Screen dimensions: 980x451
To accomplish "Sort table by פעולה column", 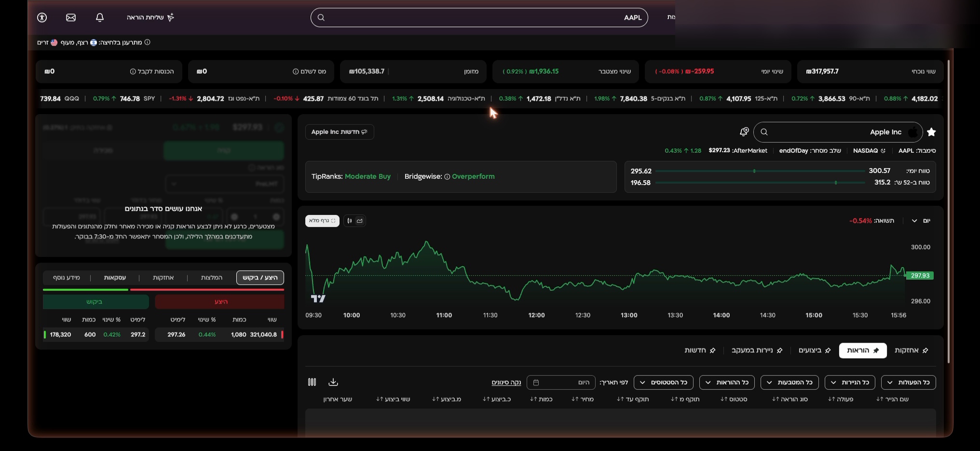I will click(841, 399).
